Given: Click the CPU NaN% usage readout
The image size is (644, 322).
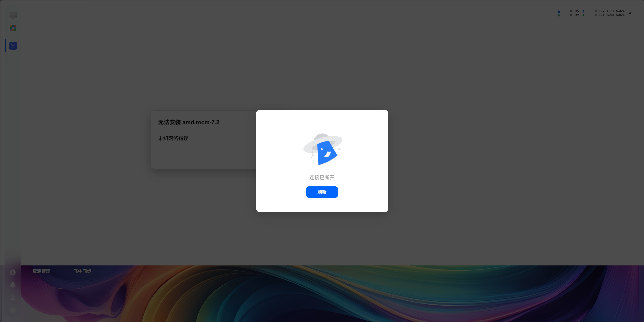Looking at the screenshot, I should 616,11.
